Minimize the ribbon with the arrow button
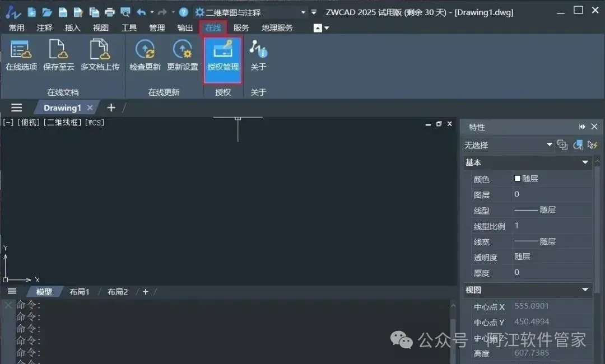Viewport: 605px width, 364px height. (318, 28)
